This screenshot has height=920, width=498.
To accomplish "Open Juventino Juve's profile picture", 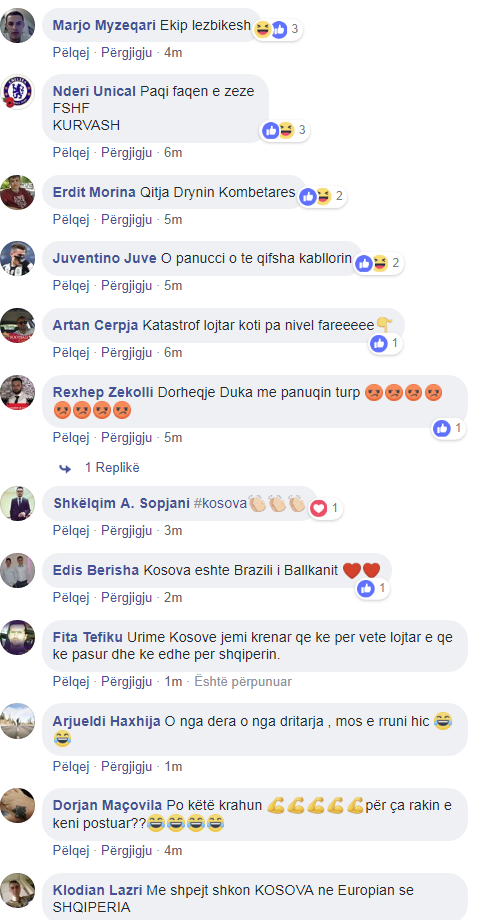I will pyautogui.click(x=18, y=258).
